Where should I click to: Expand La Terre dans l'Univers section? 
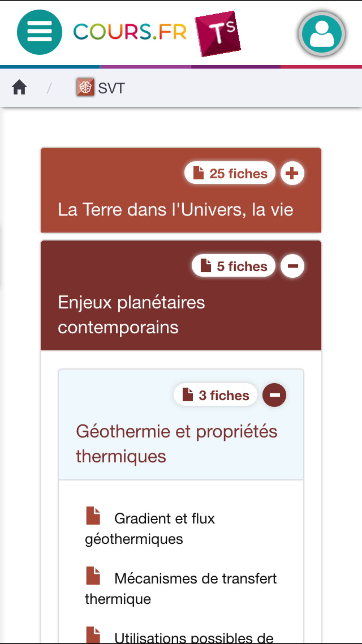(292, 173)
